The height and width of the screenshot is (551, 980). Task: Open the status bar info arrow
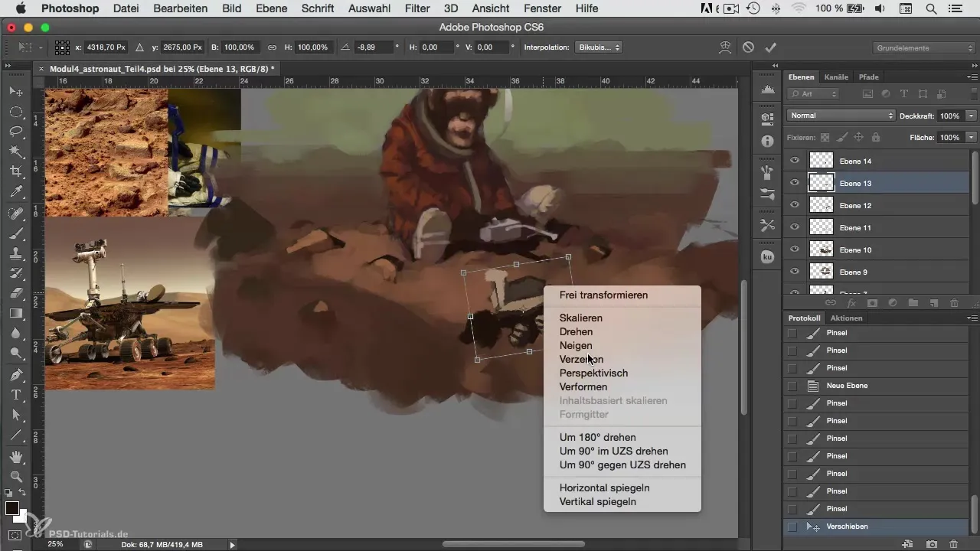click(x=233, y=545)
